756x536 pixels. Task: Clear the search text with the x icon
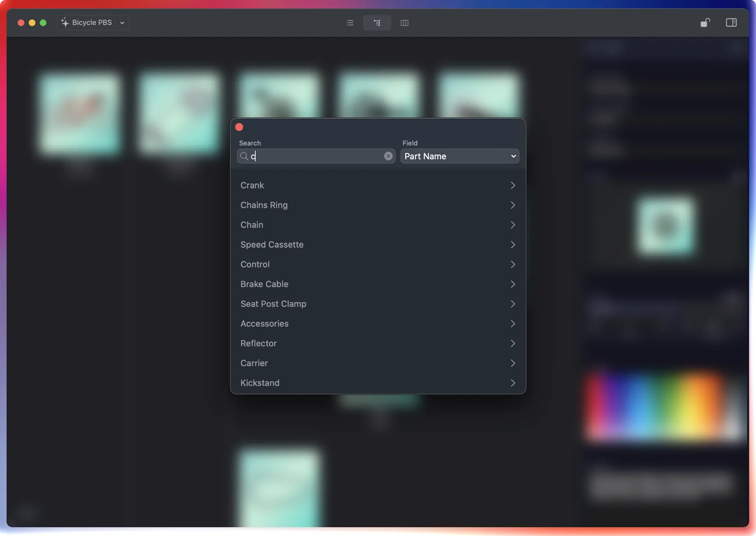[x=388, y=156]
